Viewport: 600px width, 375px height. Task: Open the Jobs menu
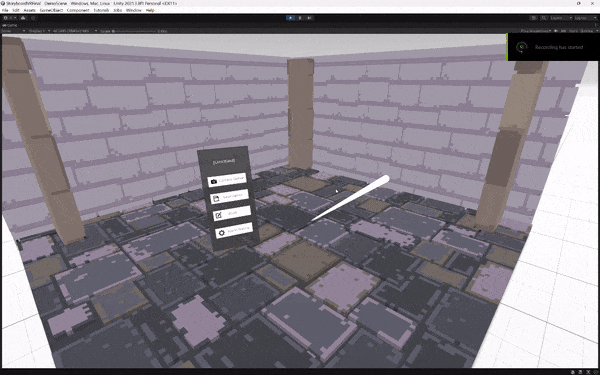pos(118,10)
